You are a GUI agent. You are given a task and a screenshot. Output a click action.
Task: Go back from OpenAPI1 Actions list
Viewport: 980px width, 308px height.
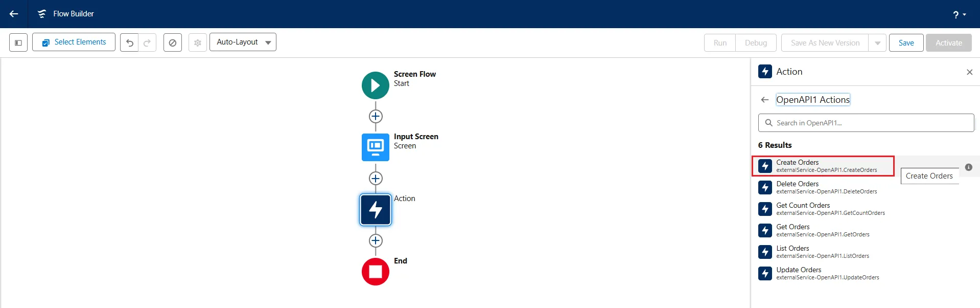click(764, 100)
